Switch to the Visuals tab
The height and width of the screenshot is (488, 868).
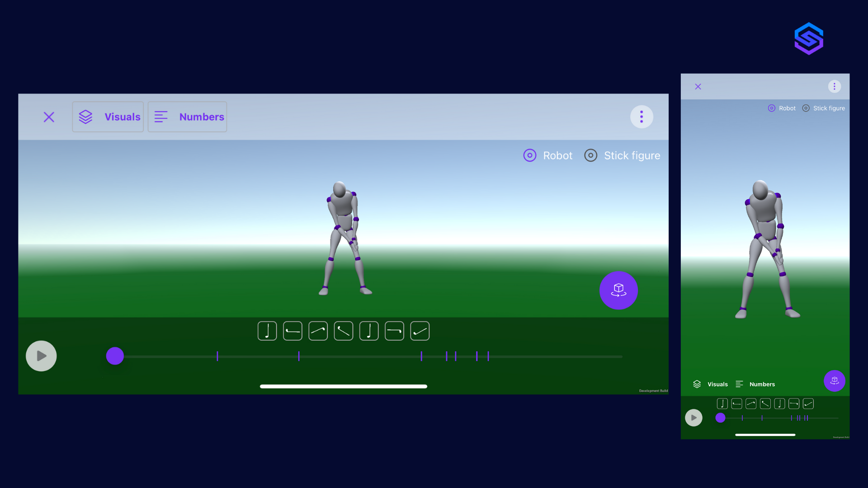tap(108, 117)
